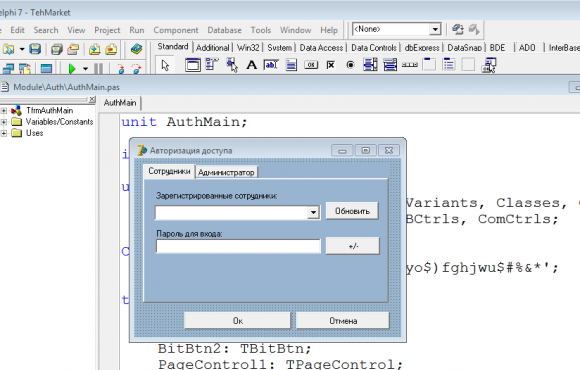Select the Memo component icon
Viewport: 580px width, 370px height.
[x=291, y=65]
